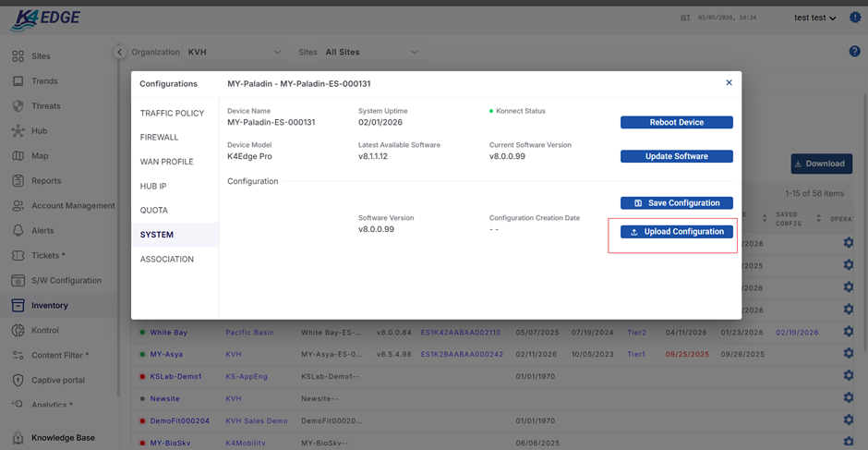Click gear icon in White Bay row

coord(848,332)
